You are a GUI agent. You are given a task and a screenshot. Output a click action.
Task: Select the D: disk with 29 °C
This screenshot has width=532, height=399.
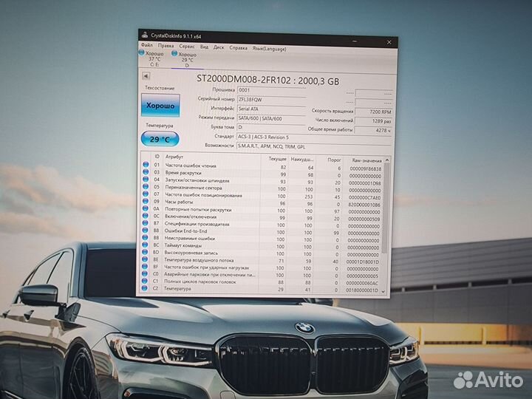pyautogui.click(x=175, y=55)
